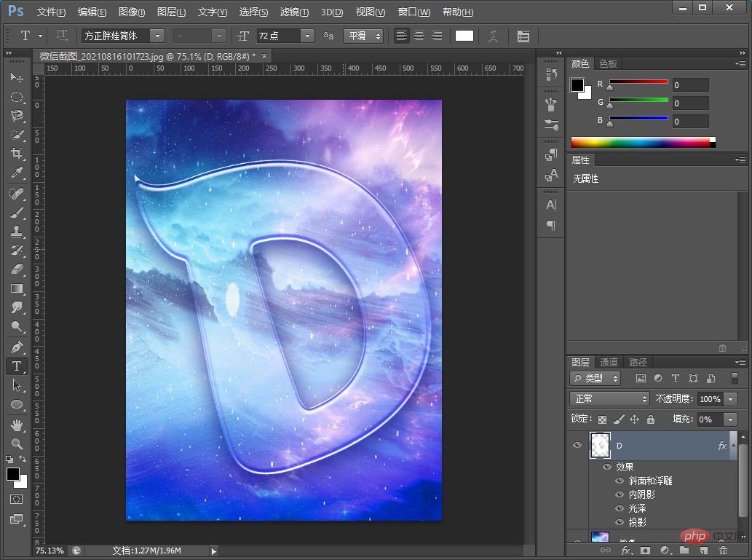Select the Eyedropper tool
The image size is (752, 560).
click(x=17, y=173)
